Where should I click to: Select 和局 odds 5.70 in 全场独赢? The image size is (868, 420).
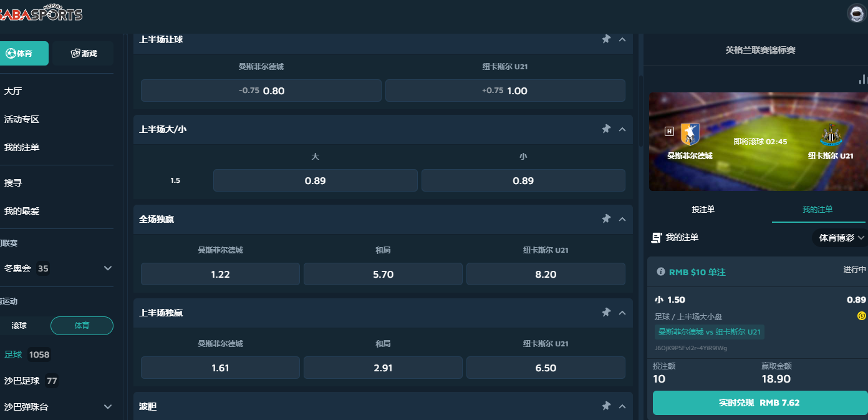tap(383, 274)
